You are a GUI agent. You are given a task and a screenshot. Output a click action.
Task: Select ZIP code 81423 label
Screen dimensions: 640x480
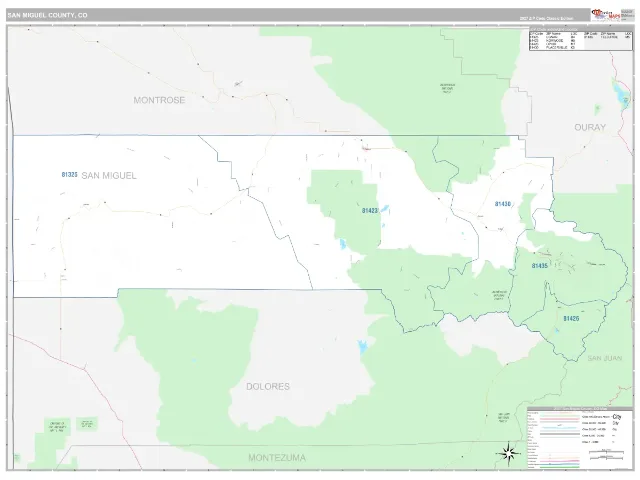point(370,211)
